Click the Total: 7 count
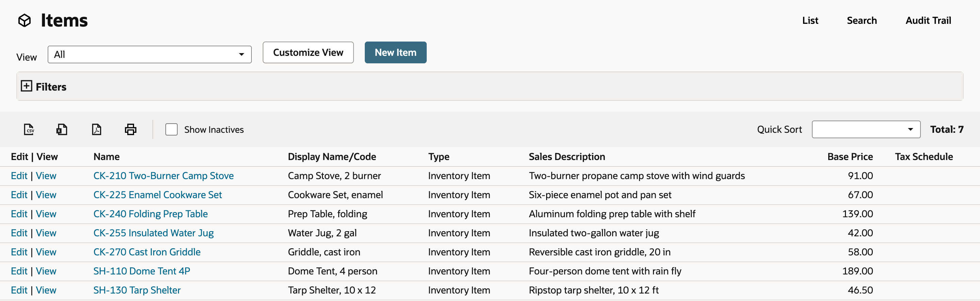The width and height of the screenshot is (980, 301). [947, 129]
